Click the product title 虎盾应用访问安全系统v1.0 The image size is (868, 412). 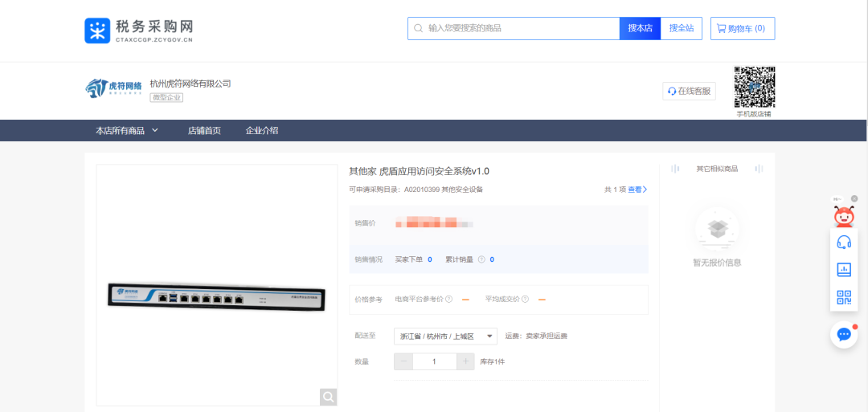(x=419, y=171)
